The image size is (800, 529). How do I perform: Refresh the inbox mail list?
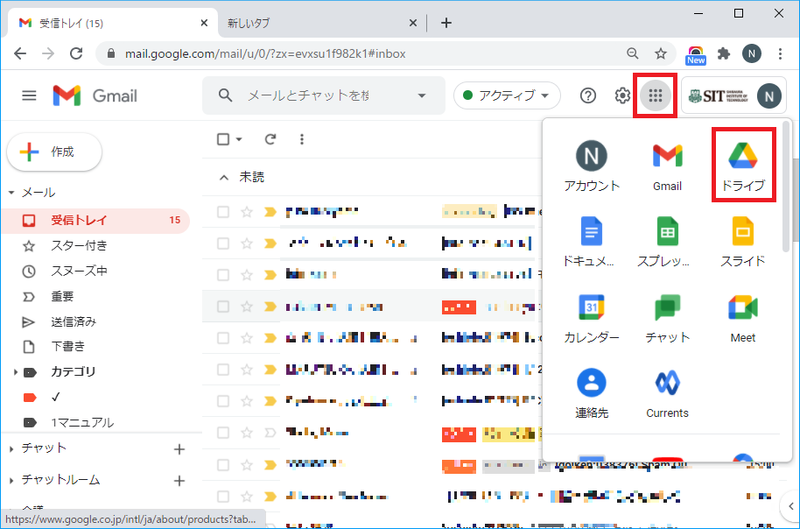(270, 139)
